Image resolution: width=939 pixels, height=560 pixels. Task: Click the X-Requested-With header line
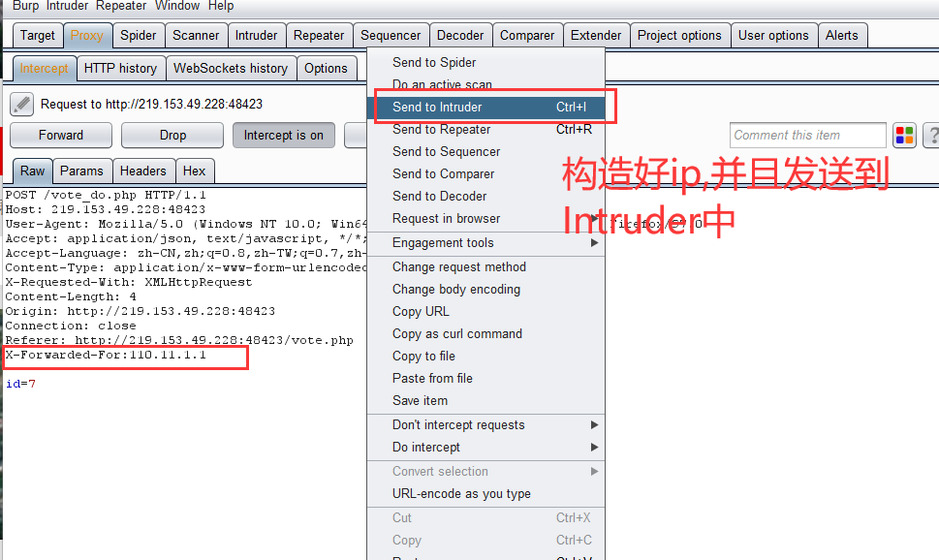(x=129, y=282)
